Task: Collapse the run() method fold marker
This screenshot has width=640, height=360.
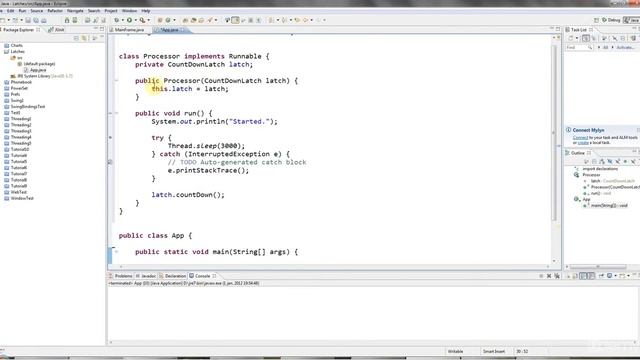Action: tap(116, 113)
